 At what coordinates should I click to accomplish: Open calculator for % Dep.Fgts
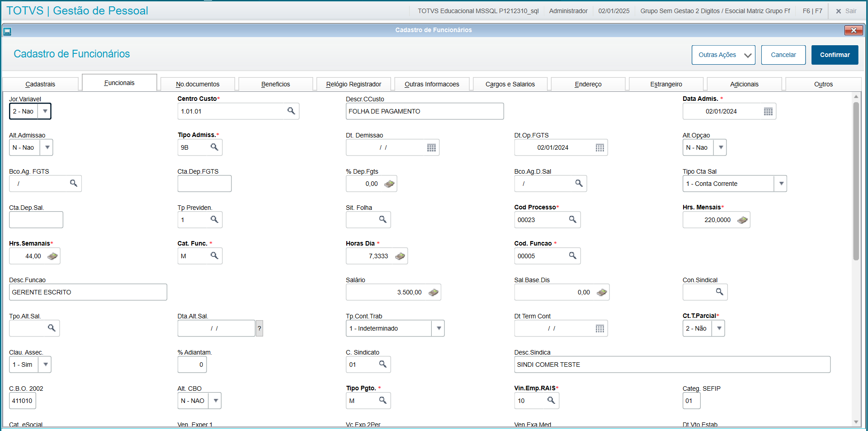[x=389, y=184]
